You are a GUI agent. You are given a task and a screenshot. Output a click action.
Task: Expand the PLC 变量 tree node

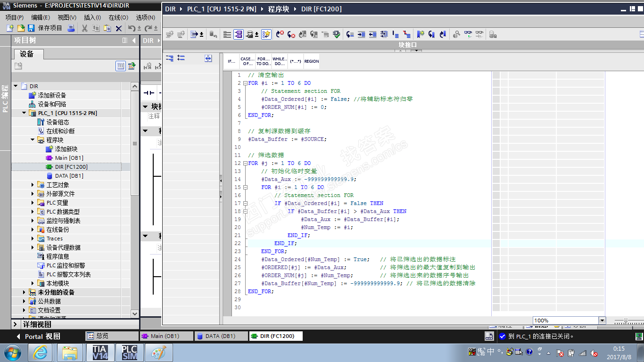(x=33, y=203)
